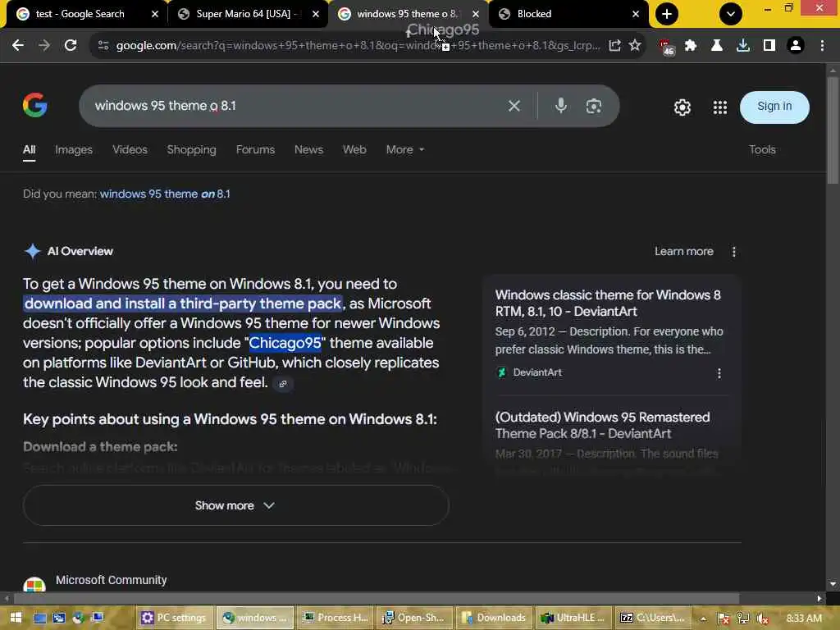The height and width of the screenshot is (630, 840).
Task: Switch to the Blocked tab
Action: [x=563, y=14]
